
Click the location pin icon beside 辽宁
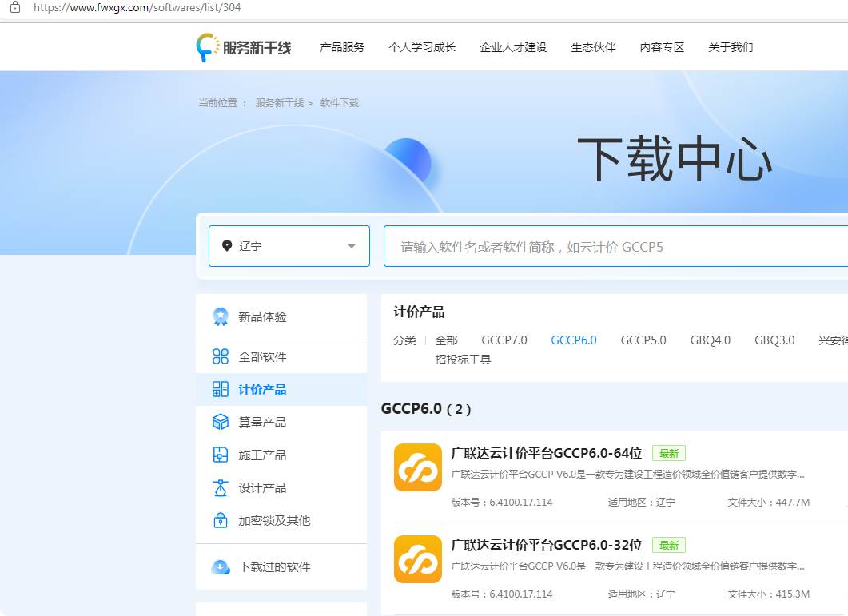227,245
